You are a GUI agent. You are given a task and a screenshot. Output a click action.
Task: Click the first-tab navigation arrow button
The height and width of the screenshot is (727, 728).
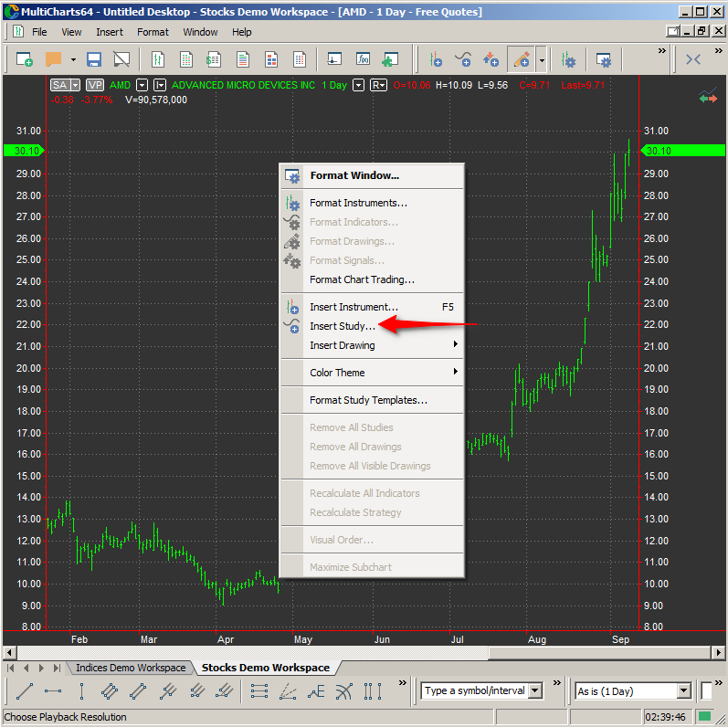pos(10,668)
